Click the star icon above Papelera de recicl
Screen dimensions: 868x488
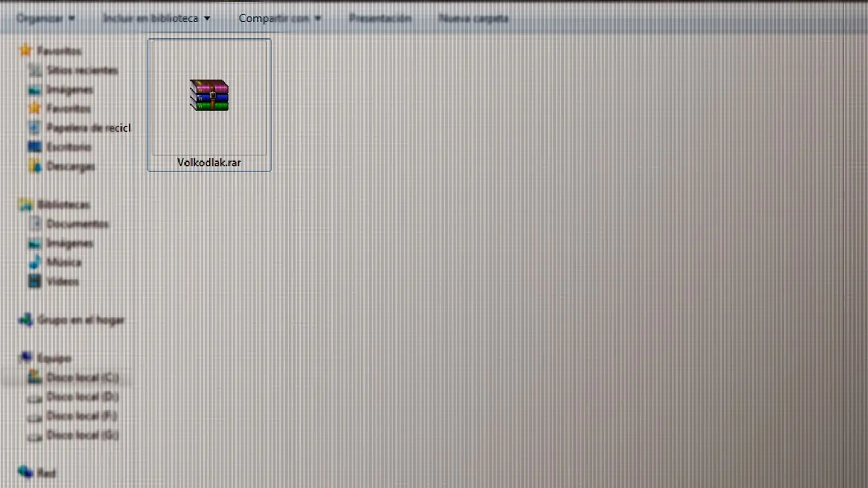[x=35, y=108]
